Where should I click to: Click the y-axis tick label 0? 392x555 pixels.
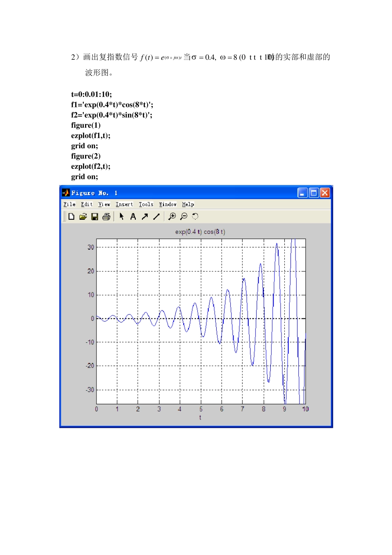point(92,318)
